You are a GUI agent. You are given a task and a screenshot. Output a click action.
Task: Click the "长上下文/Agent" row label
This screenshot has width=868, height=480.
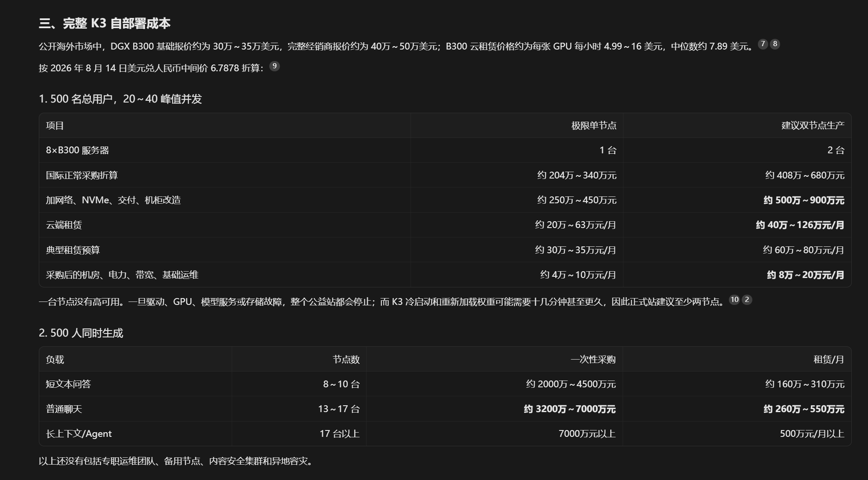pos(79,434)
